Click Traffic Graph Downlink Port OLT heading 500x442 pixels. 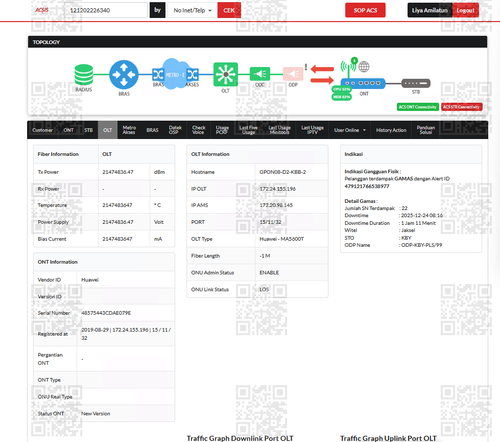click(240, 438)
